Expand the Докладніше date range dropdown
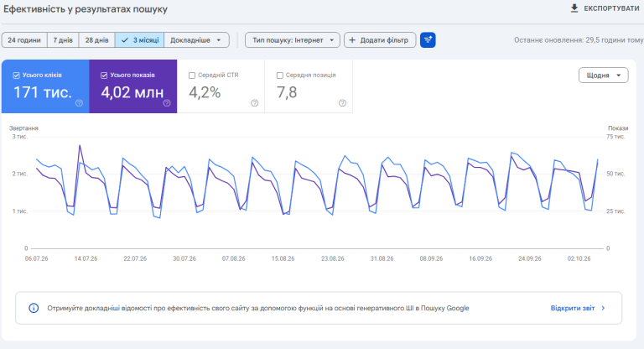The width and height of the screenshot is (644, 349). point(196,40)
